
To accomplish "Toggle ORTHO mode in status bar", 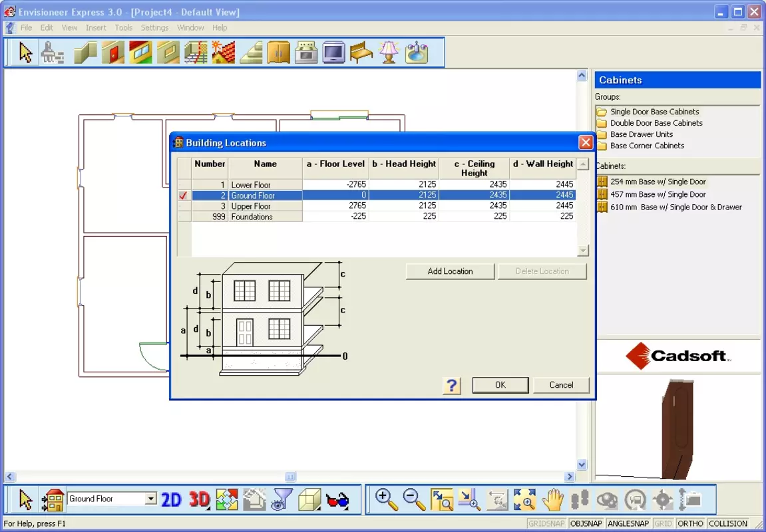I will (690, 524).
